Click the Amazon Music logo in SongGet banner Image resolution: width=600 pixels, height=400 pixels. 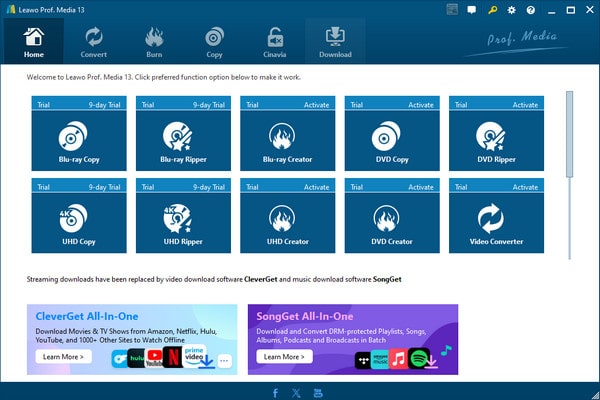[x=380, y=359]
